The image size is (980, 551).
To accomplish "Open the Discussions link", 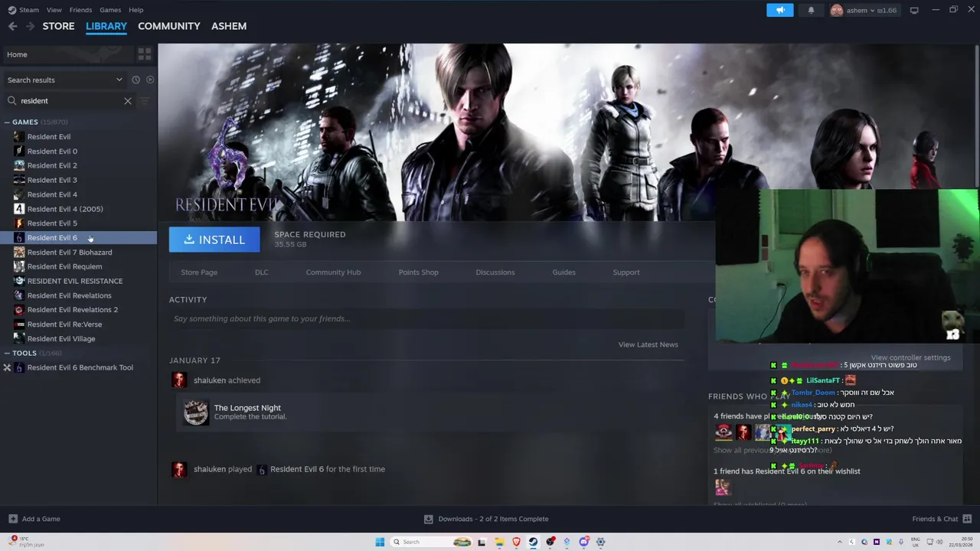I will [x=495, y=272].
